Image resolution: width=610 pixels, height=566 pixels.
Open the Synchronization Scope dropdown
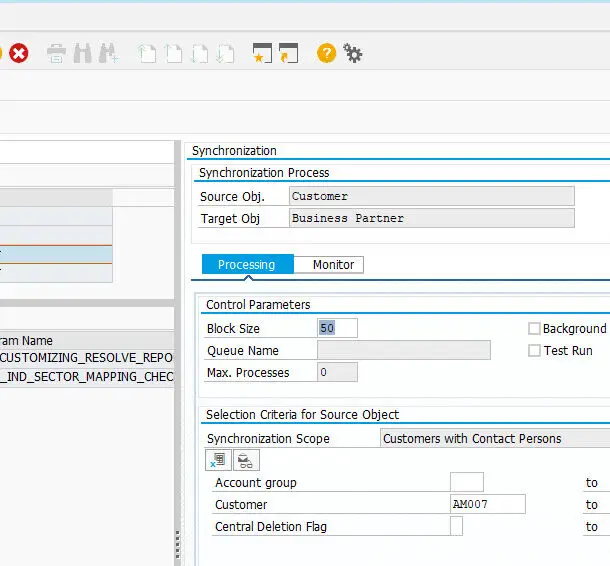coord(495,438)
